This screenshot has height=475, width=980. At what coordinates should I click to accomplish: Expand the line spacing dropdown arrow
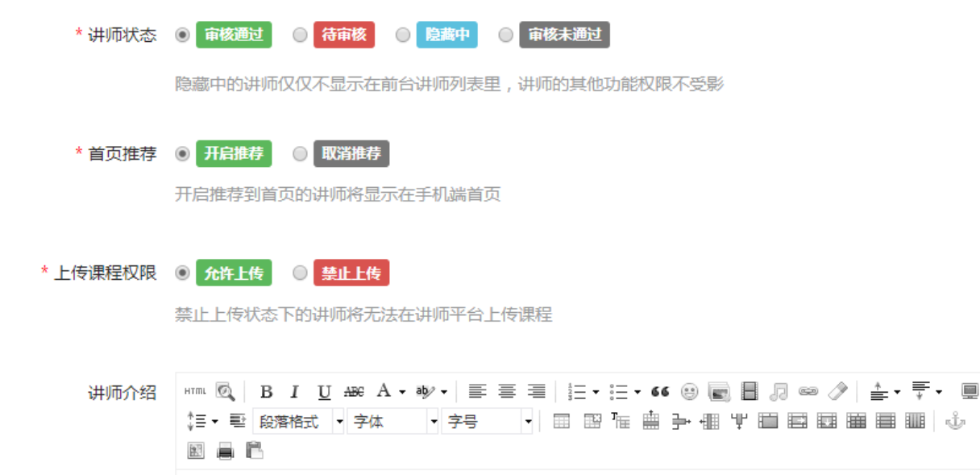tap(215, 422)
